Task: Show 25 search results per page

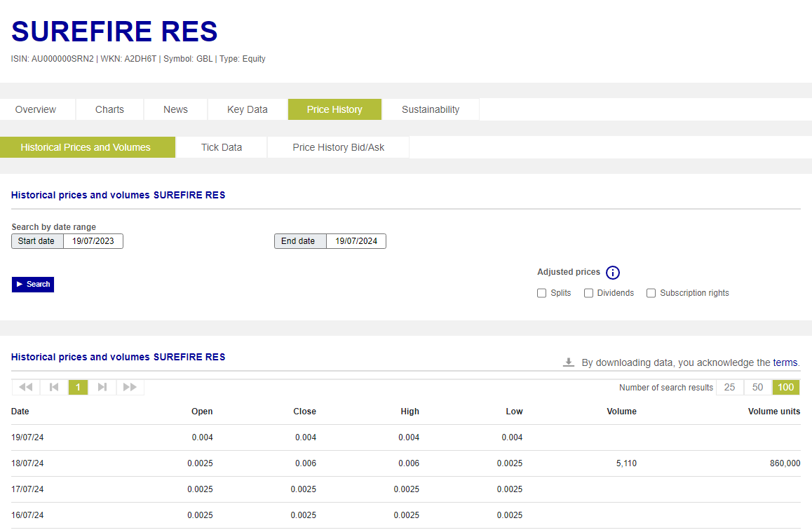Action: 730,387
